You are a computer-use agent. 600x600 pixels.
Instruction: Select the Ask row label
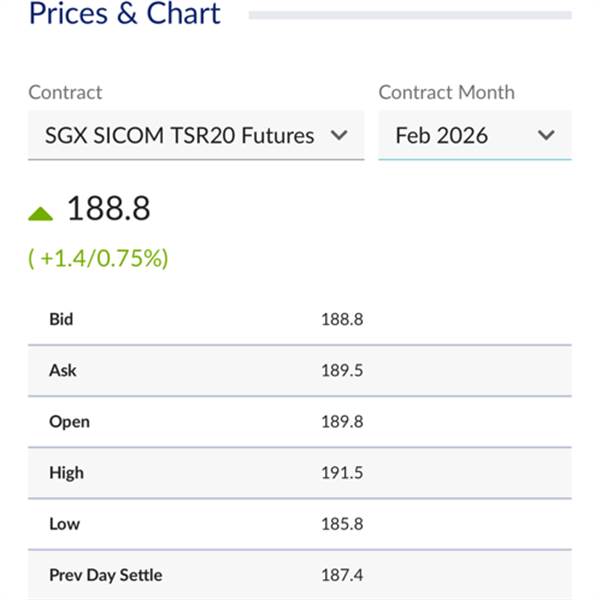62,371
